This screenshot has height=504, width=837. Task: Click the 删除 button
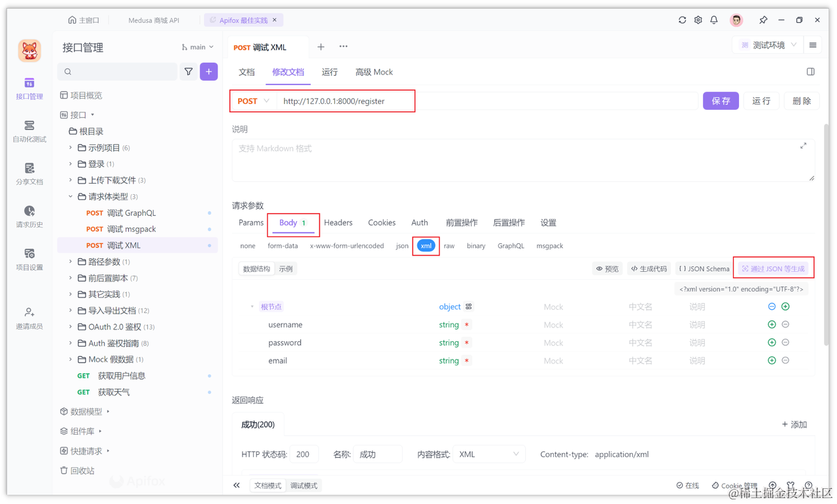tap(802, 101)
